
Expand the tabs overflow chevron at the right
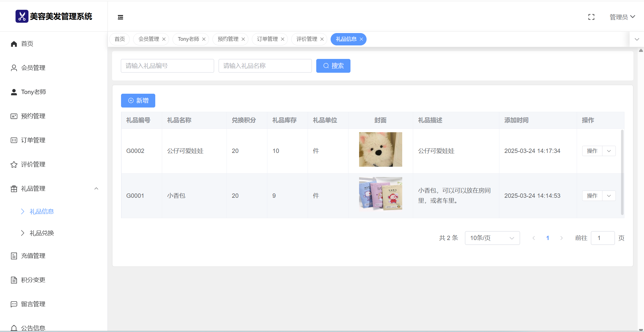click(x=637, y=39)
